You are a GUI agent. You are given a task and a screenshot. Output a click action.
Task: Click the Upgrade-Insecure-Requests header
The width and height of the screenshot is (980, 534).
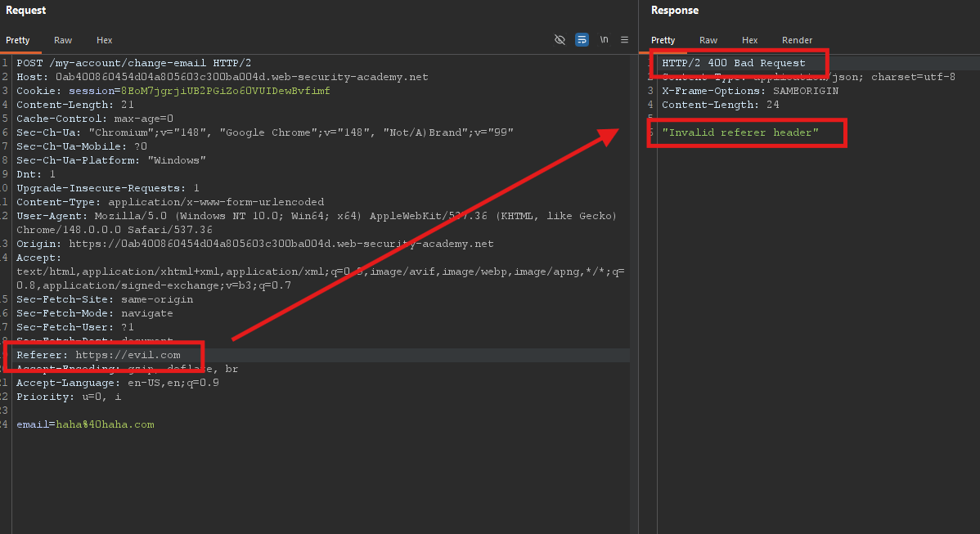[108, 188]
